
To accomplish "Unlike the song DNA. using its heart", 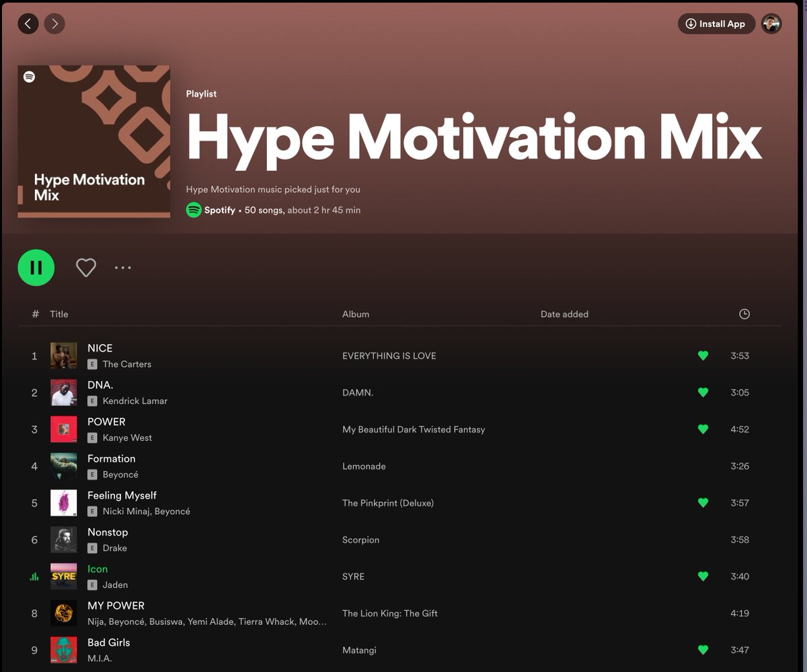I will click(x=703, y=392).
